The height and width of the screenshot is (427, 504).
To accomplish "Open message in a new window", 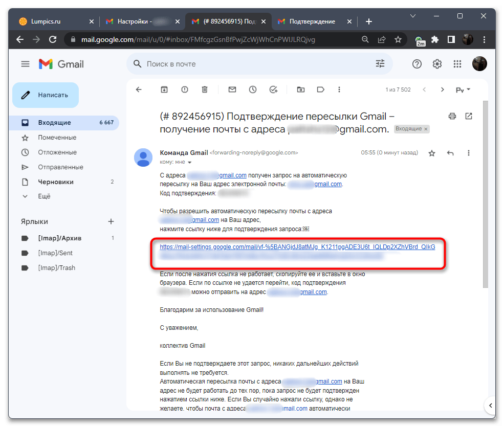I will pos(469,116).
